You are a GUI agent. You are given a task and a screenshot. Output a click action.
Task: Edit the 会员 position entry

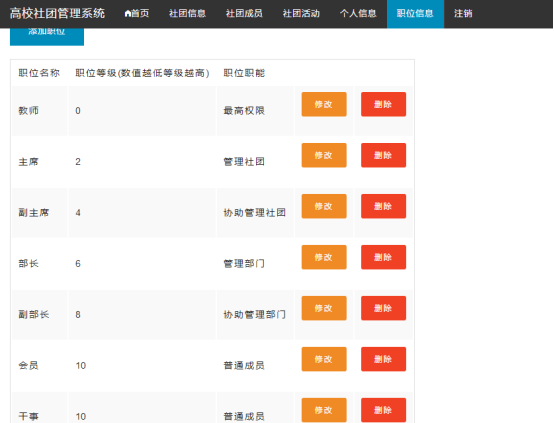[x=324, y=359]
